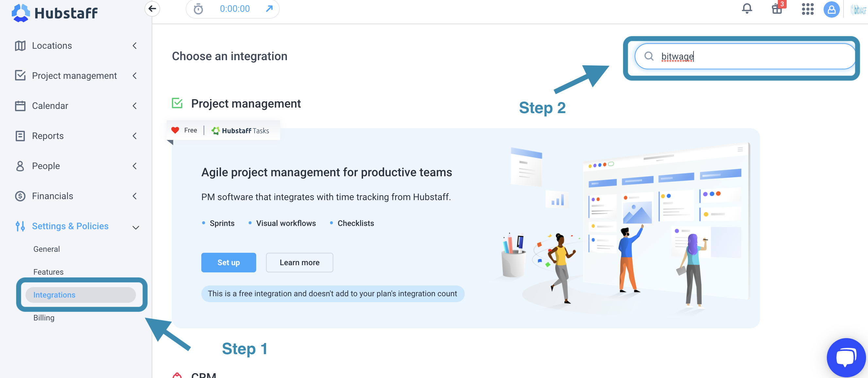Click the timer stopwatch icon
868x378 pixels.
coord(198,9)
